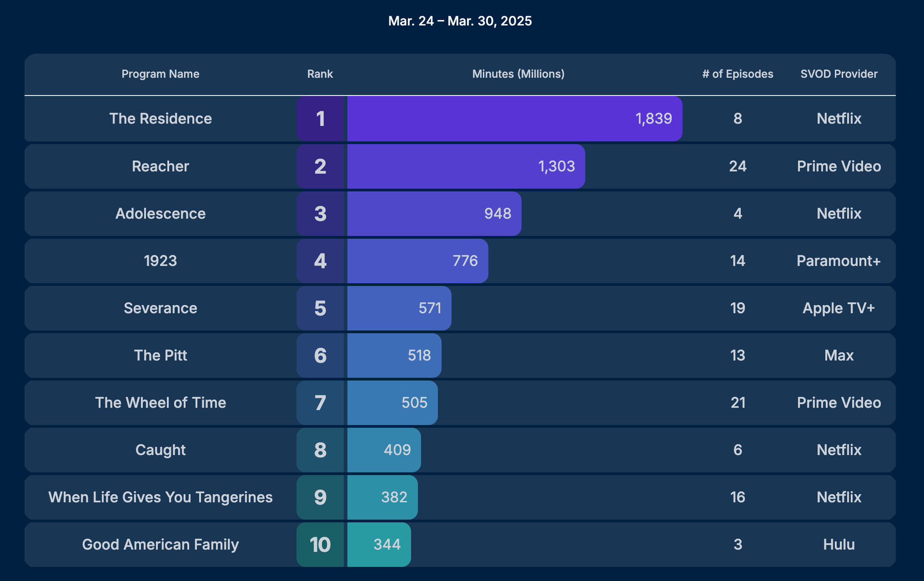Click the Program Name column header
The height and width of the screenshot is (581, 924).
pyautogui.click(x=160, y=74)
